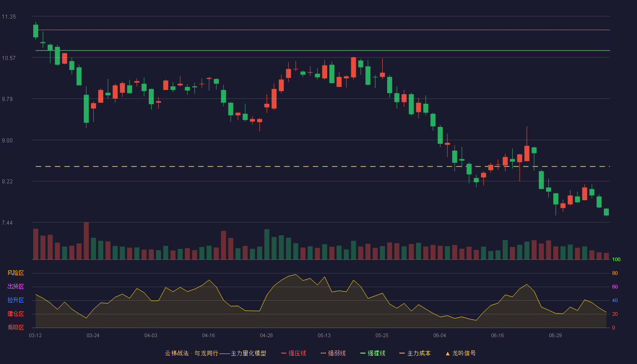Toggle the 强压线 legend entry
Viewport: 637px width, 364px height.
click(294, 353)
